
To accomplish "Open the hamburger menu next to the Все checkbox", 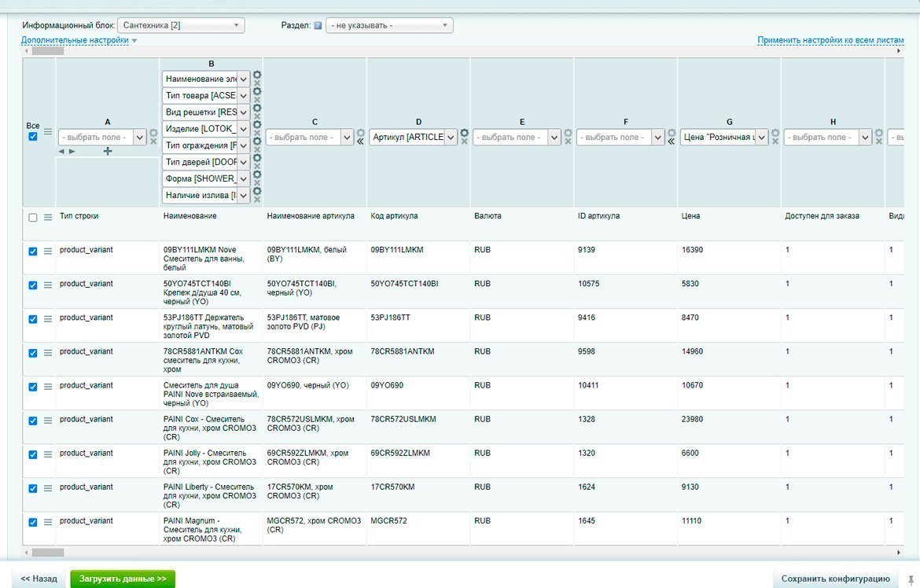I will pos(48,132).
